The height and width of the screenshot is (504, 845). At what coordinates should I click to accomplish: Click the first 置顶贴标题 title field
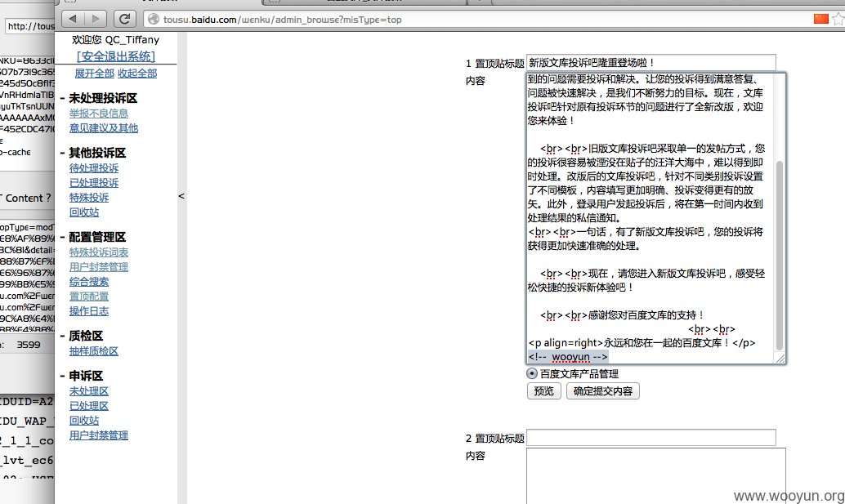(651, 62)
